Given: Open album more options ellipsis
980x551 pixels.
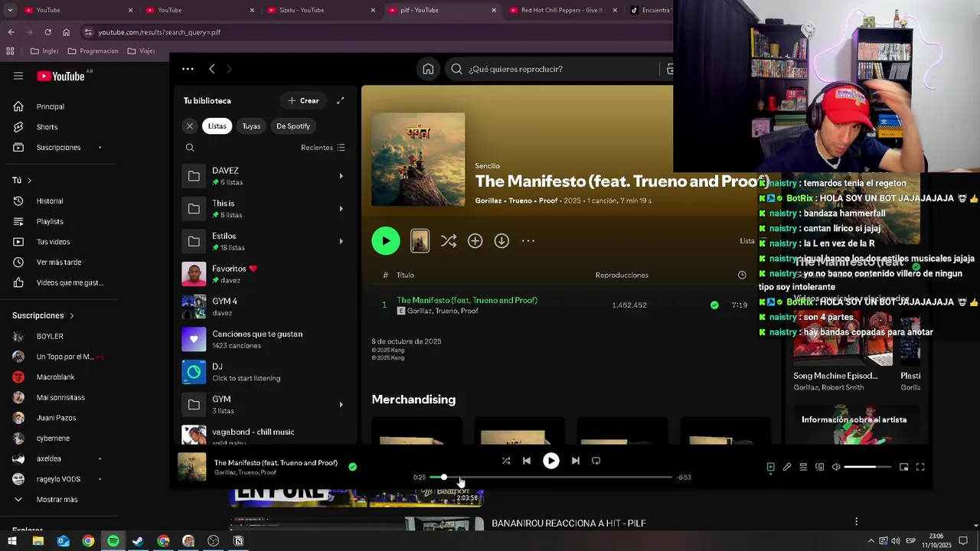Looking at the screenshot, I should tap(528, 241).
